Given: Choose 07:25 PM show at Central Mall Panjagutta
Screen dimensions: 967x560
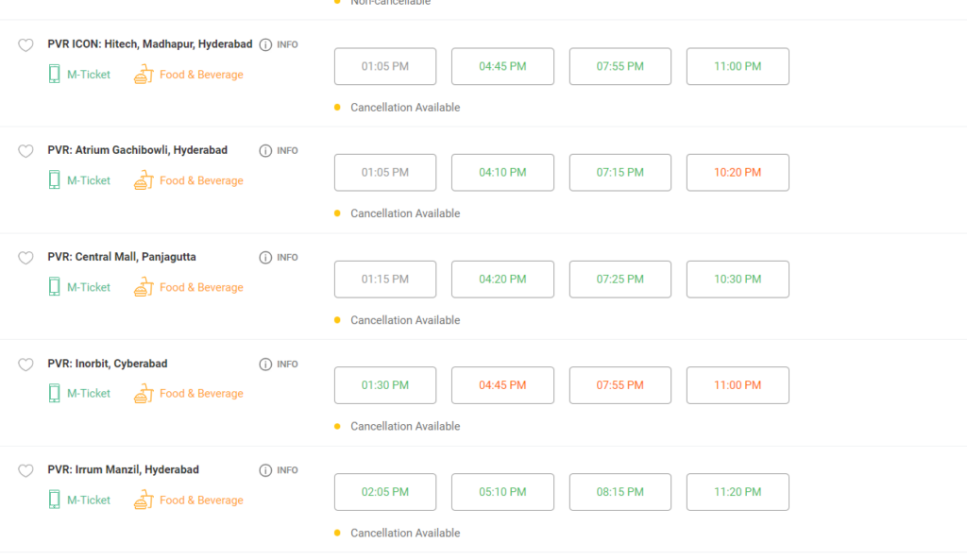Looking at the screenshot, I should (x=619, y=279).
